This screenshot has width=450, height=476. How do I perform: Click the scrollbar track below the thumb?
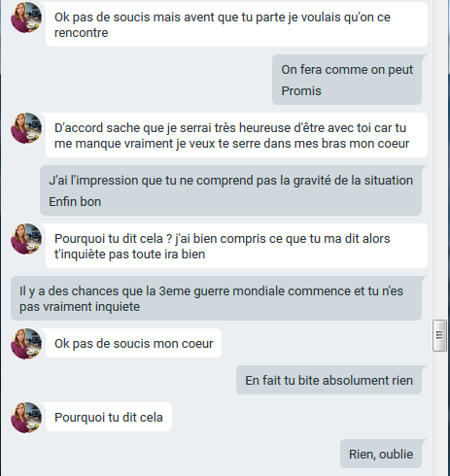tap(439, 414)
